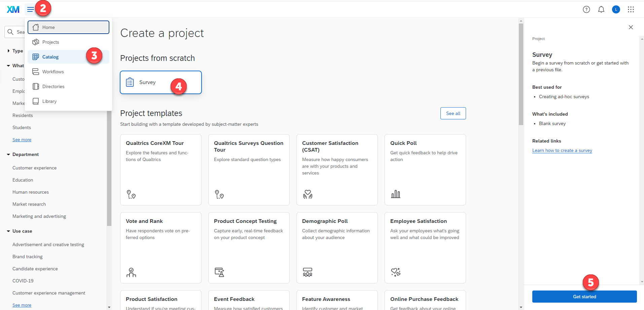Image resolution: width=644 pixels, height=310 pixels.
Task: Select the Survey project card
Action: pos(161,82)
